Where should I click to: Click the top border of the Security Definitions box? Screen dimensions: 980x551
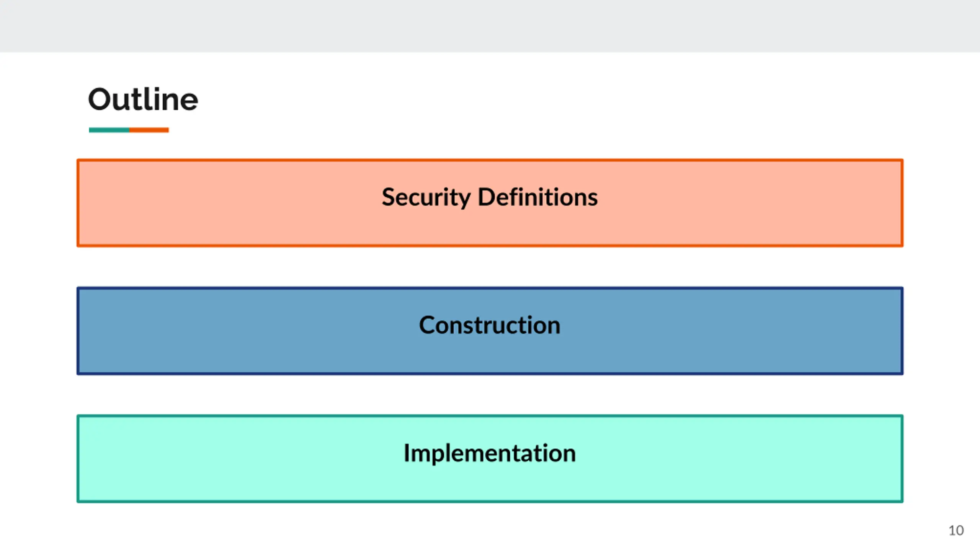coord(490,160)
